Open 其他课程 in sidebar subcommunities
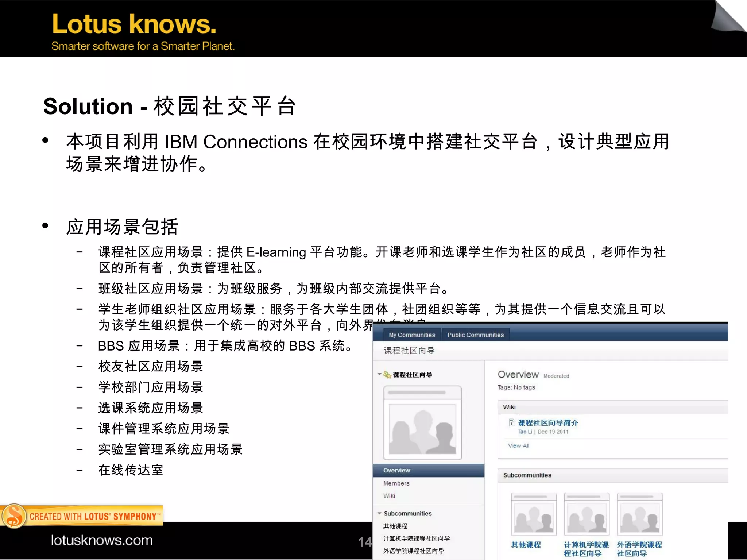Viewport: 747px width, 560px height. pos(395,526)
